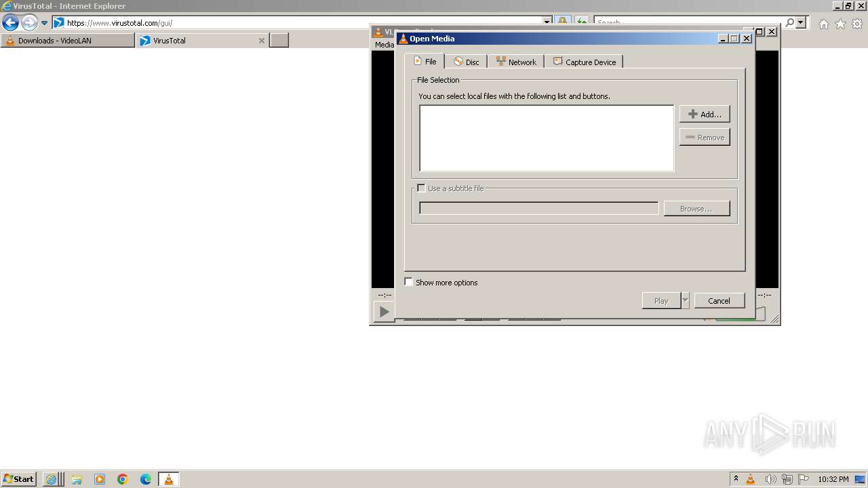The height and width of the screenshot is (488, 868).
Task: Click the VLC play button behind dialog
Action: [x=384, y=312]
